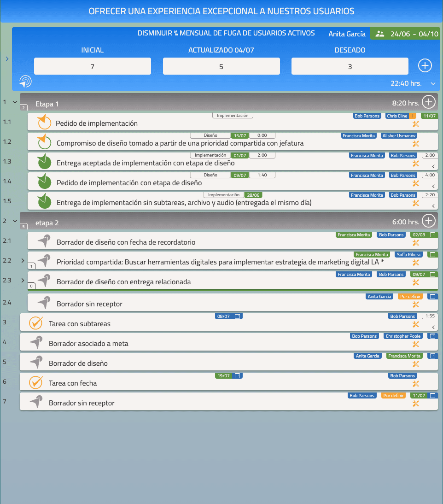Viewport: 443px width, 504px height.
Task: Click the plus circle next to Deseado field
Action: (425, 65)
